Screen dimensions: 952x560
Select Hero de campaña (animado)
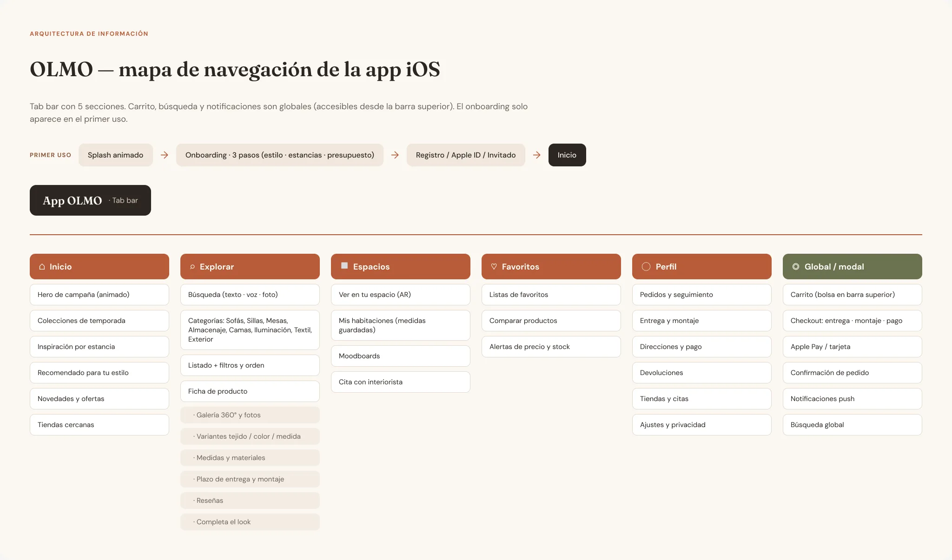click(99, 295)
